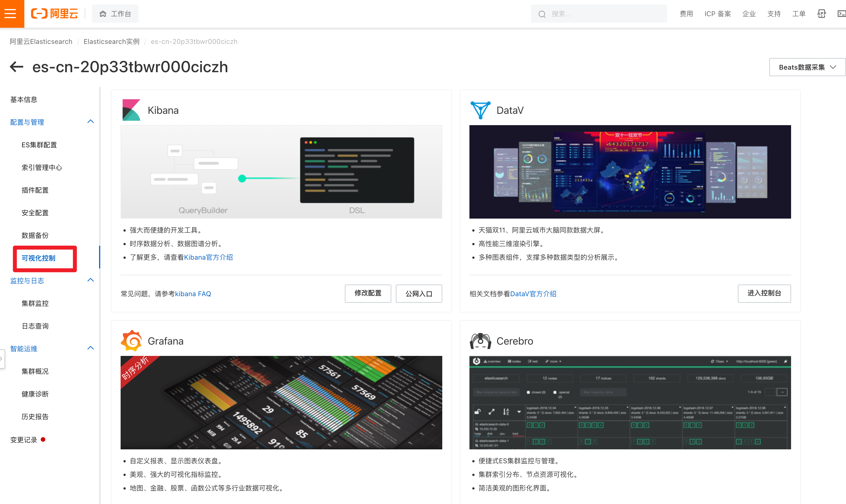The width and height of the screenshot is (846, 504).
Task: Click the back arrow beside the instance name
Action: point(16,67)
